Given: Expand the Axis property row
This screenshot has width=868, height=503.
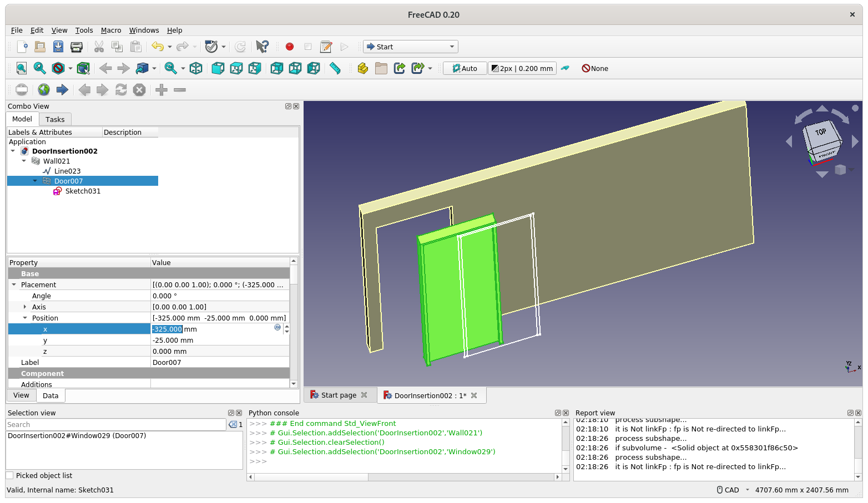Looking at the screenshot, I should [24, 307].
